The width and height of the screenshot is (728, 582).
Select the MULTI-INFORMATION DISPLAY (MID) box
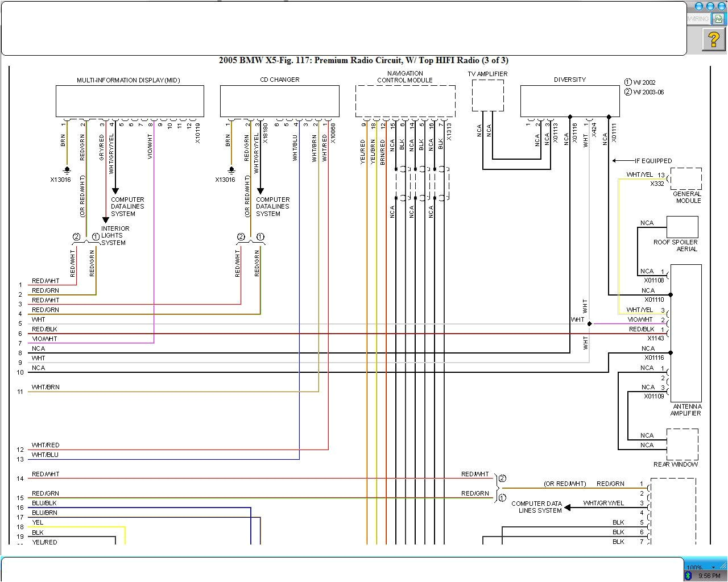[129, 101]
